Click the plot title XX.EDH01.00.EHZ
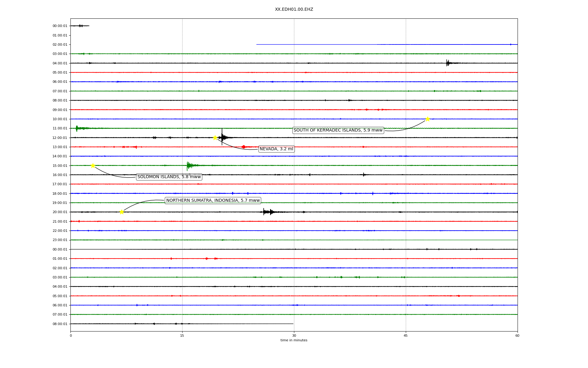Image resolution: width=588 pixels, height=368 pixels. [294, 10]
